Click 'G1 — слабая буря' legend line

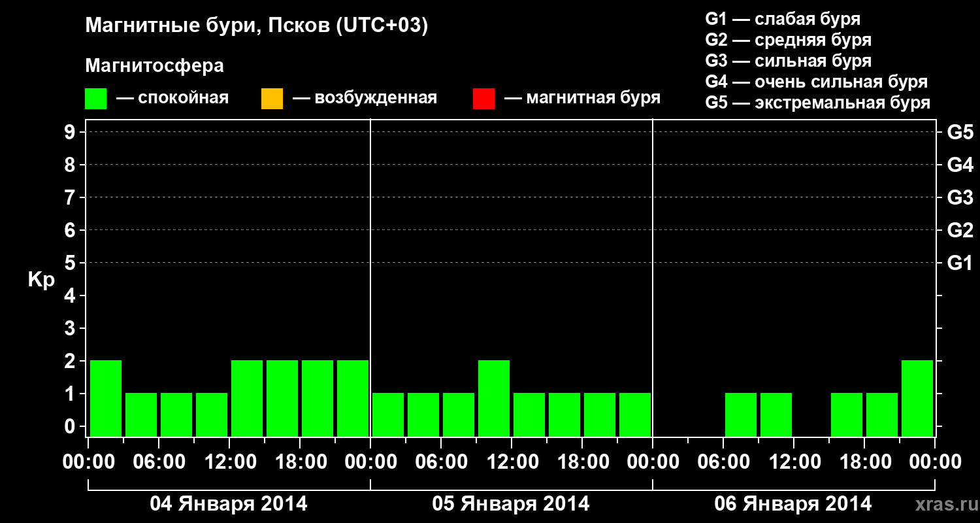point(783,19)
